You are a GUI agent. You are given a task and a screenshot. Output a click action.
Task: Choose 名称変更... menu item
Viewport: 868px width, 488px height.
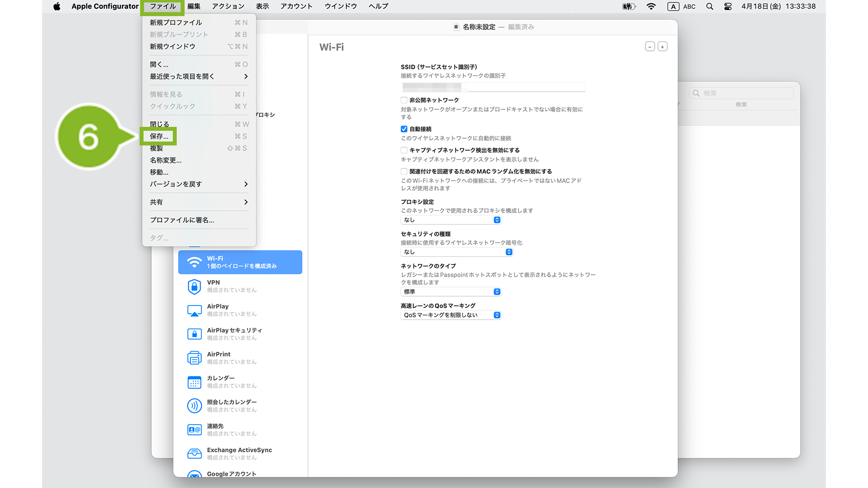point(199,160)
